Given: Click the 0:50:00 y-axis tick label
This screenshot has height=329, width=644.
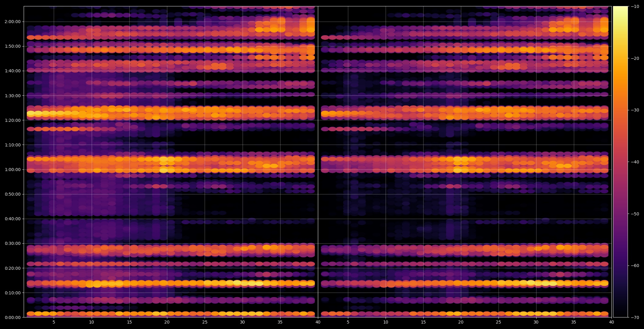Looking at the screenshot, I should [x=12, y=194].
